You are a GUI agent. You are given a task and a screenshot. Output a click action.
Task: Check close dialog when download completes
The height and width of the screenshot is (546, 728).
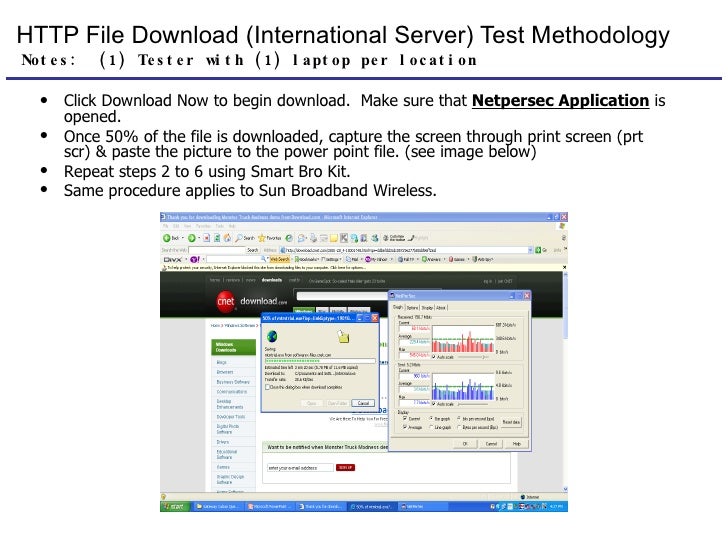point(267,387)
